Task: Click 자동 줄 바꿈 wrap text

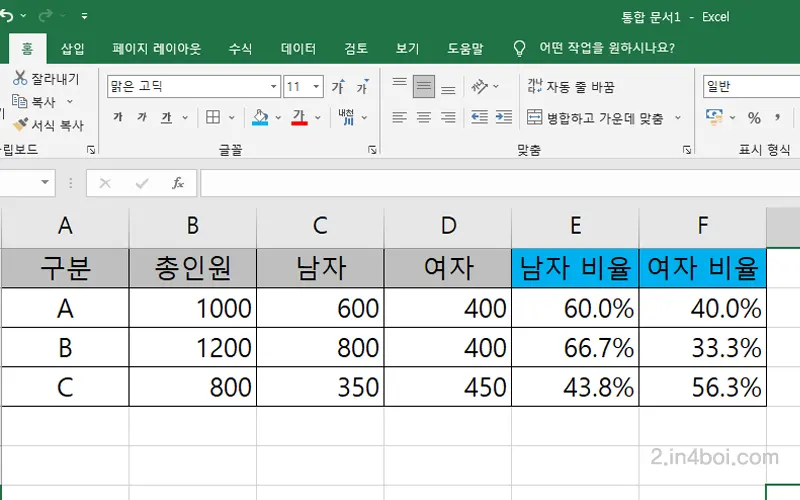Action: click(x=571, y=87)
